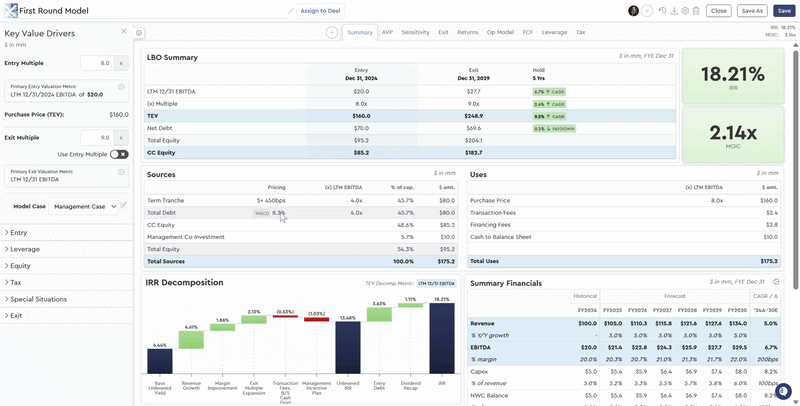Click the trash delete icon
Viewport: 800px width, 406px height.
pyautogui.click(x=696, y=11)
